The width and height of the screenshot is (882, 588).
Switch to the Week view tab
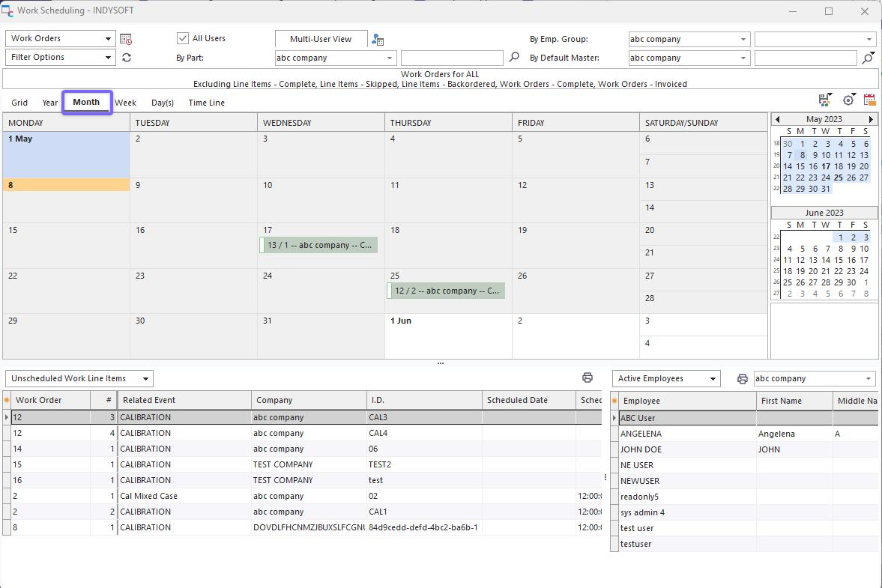click(x=125, y=103)
